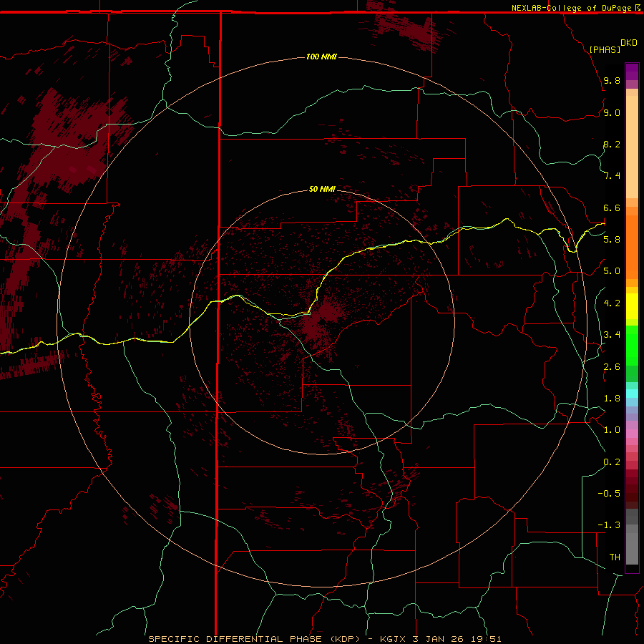
Task: Click the 3.4 scale value
Action: (612, 334)
